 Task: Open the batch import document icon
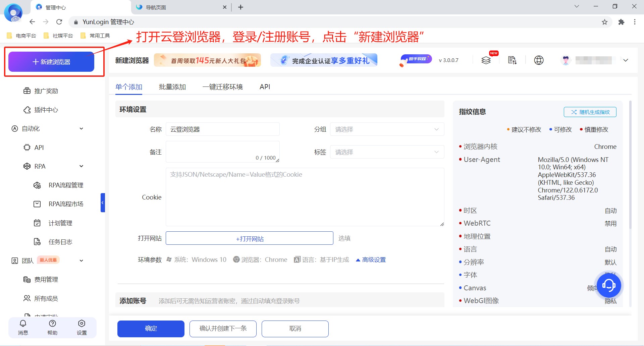(x=512, y=60)
